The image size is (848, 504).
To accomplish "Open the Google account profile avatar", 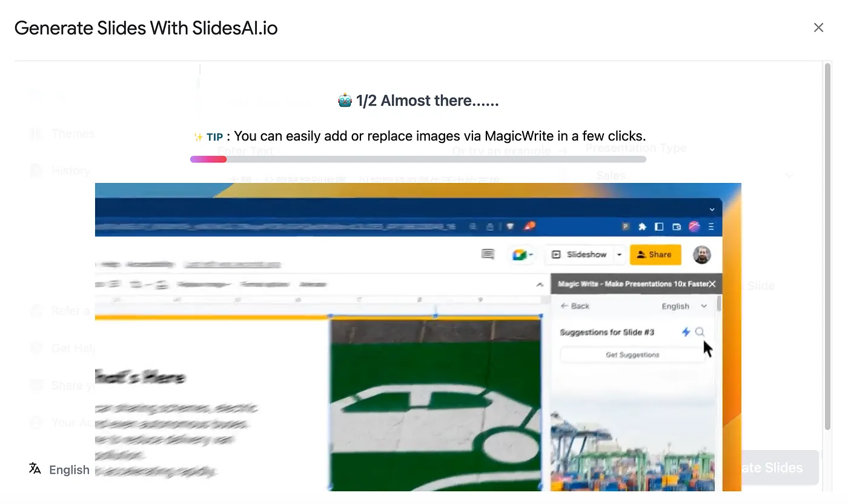I will (702, 254).
